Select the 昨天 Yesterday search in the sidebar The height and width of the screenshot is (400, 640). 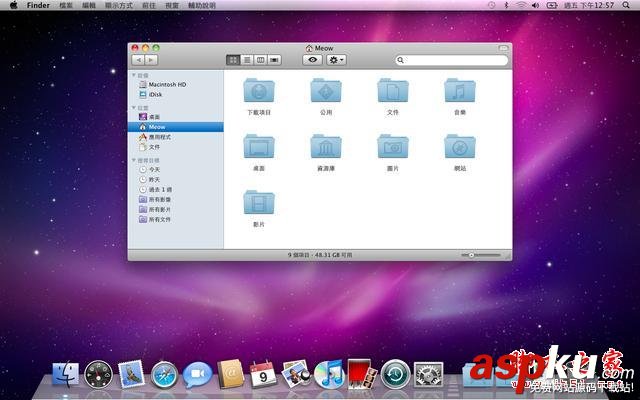(x=176, y=180)
